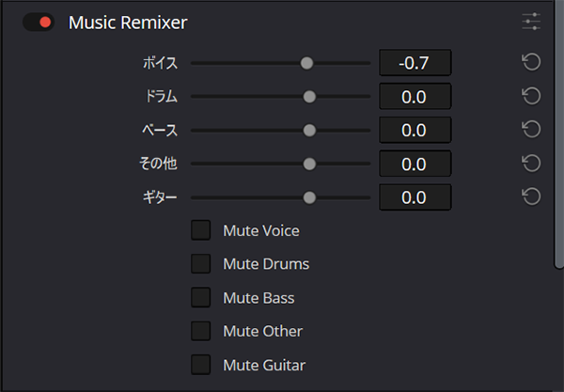Select the ベース value field
The height and width of the screenshot is (392, 564).
point(415,130)
